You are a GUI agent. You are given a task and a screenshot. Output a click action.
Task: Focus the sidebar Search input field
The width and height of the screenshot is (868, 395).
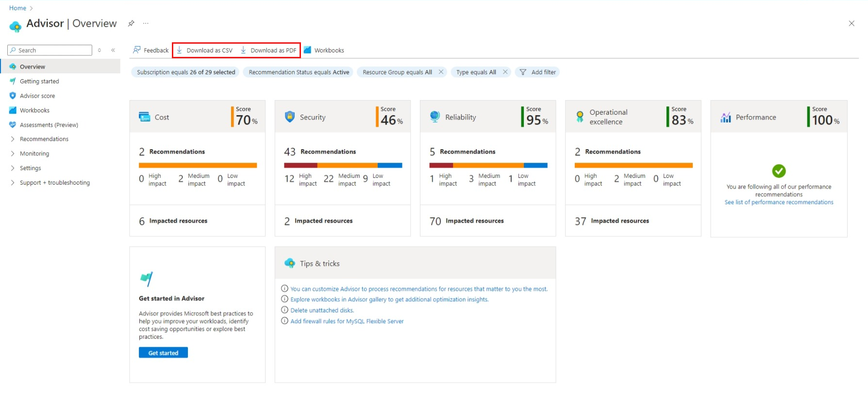point(53,50)
